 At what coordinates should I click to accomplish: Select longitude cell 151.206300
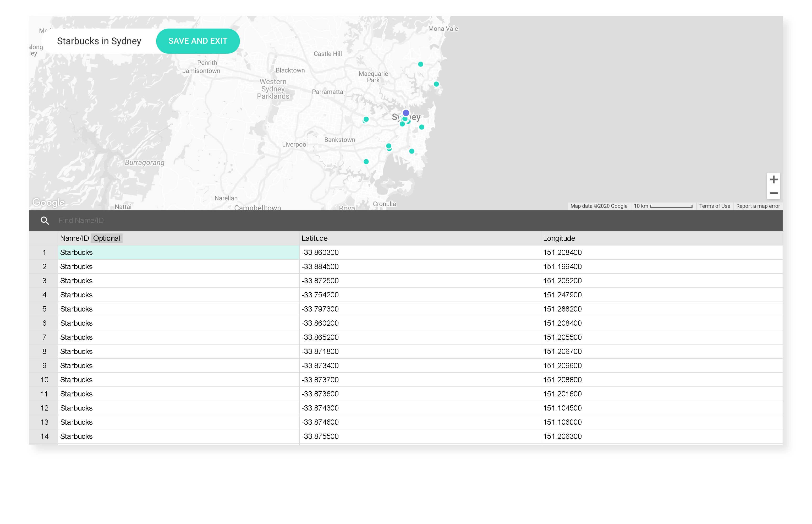(662, 436)
